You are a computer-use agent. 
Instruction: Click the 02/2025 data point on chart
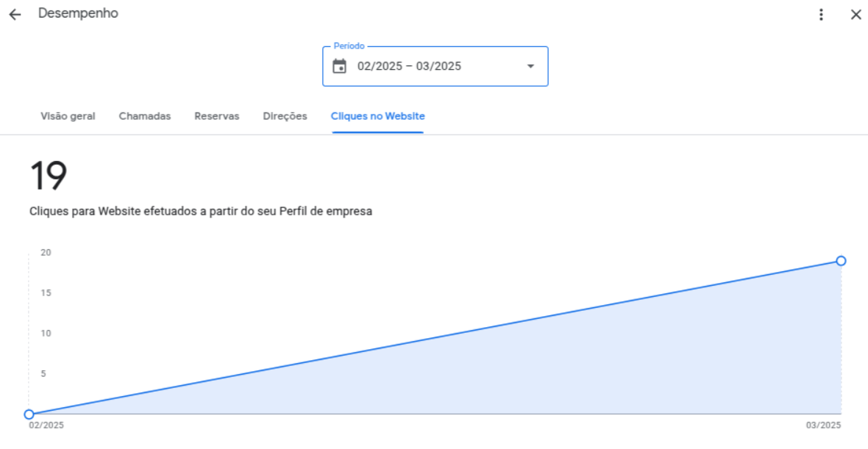coord(29,414)
